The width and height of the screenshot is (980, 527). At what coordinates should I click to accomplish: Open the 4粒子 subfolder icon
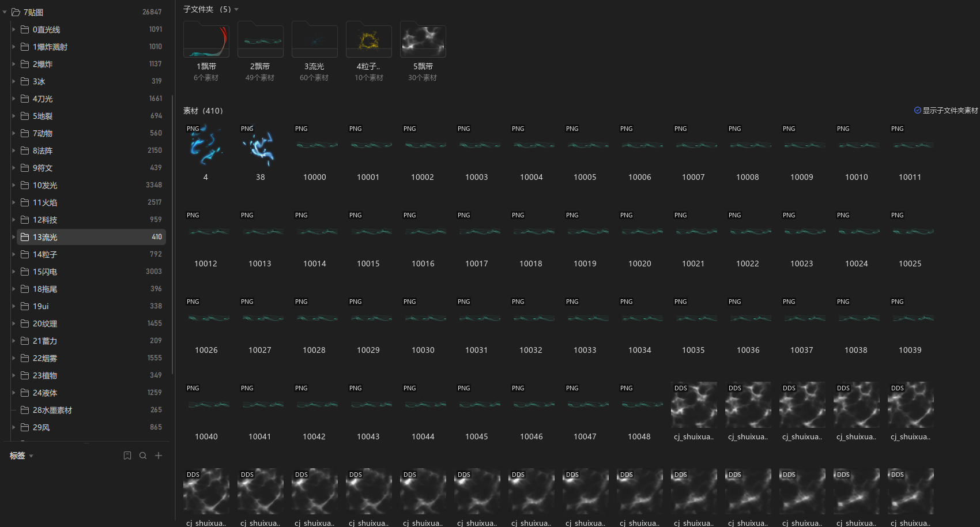368,40
